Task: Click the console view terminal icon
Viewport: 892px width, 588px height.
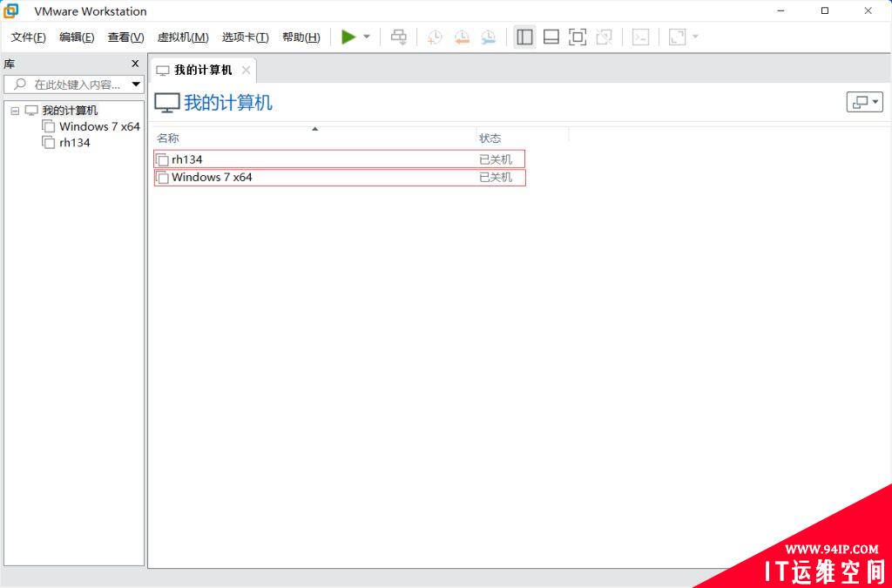Action: pos(640,37)
